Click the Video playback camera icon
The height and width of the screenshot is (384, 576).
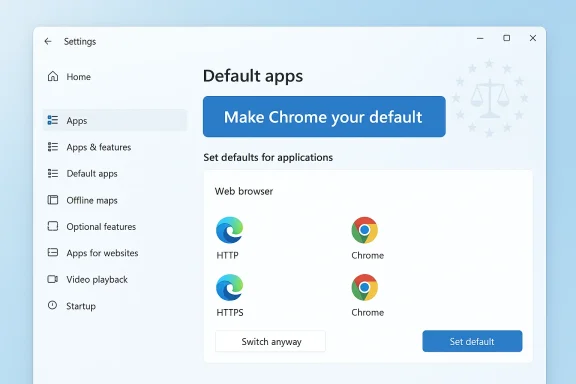pos(53,279)
